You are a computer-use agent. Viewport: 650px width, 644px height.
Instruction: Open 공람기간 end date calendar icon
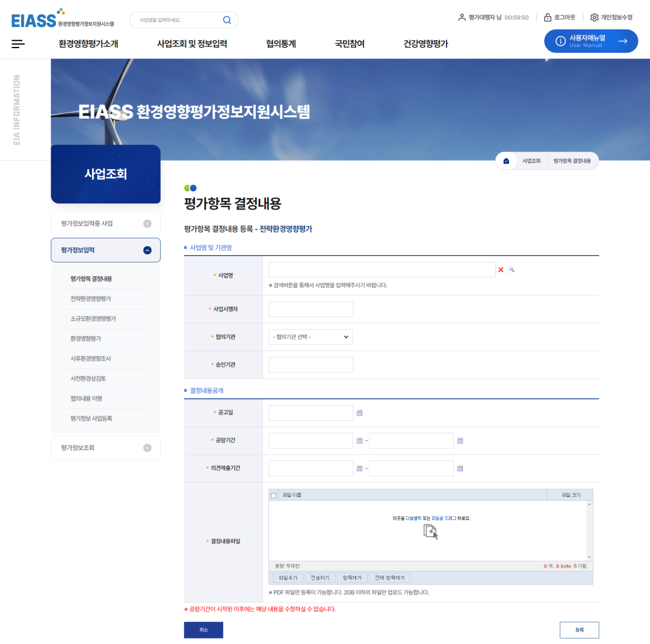pyautogui.click(x=460, y=441)
